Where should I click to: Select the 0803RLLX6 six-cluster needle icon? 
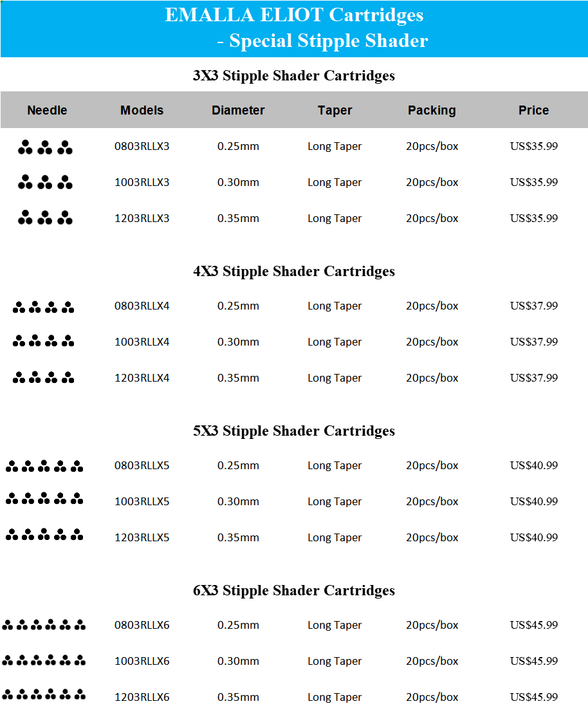[x=44, y=624]
